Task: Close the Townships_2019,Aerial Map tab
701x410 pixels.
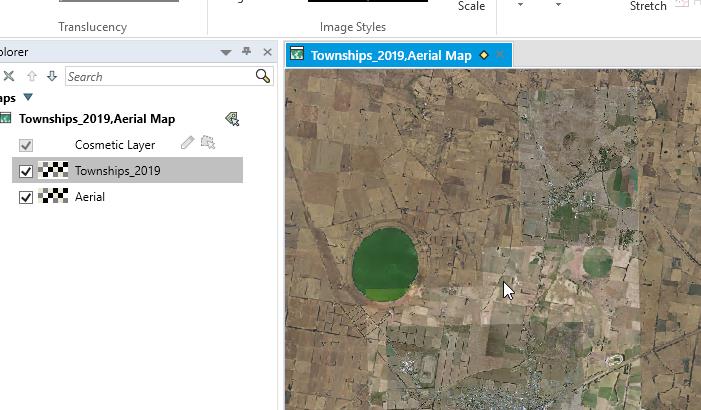Action: click(x=500, y=55)
